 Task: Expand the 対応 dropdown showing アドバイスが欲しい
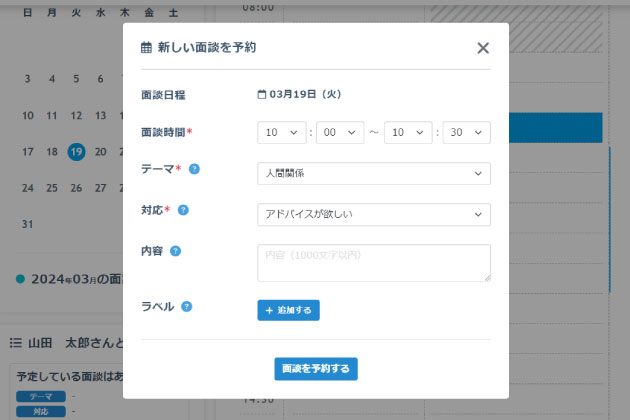pyautogui.click(x=374, y=214)
